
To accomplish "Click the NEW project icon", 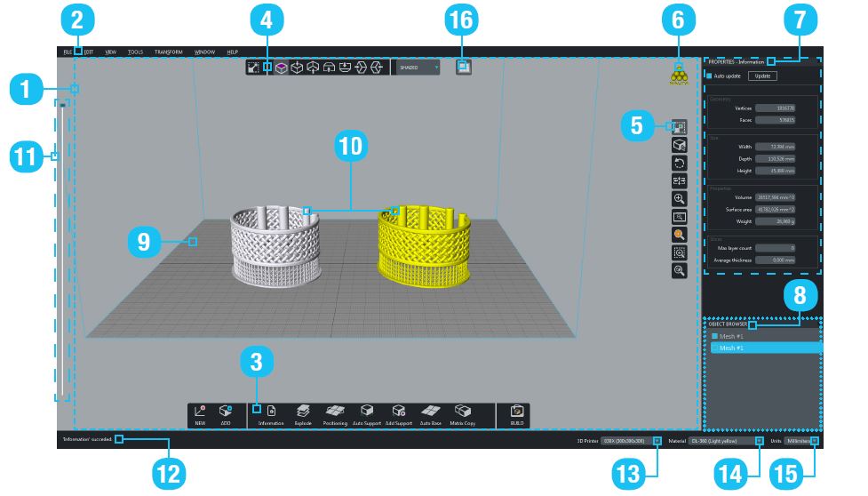I will [x=199, y=412].
